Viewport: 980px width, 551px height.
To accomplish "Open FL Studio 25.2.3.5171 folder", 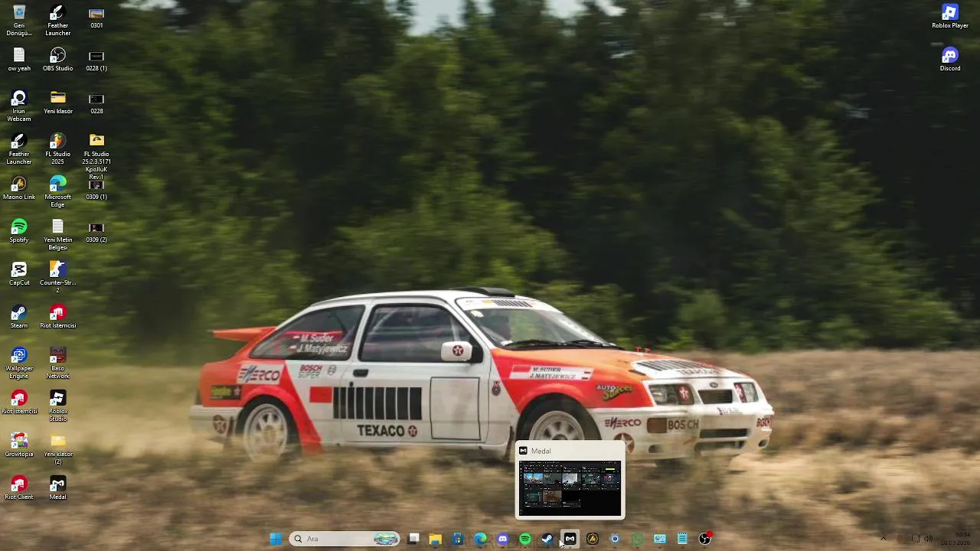I will pos(96,156).
